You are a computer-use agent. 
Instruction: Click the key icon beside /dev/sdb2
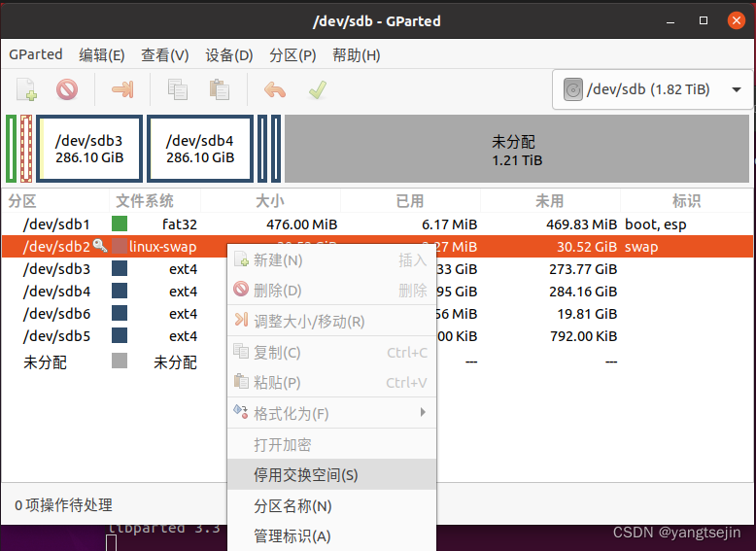point(100,245)
